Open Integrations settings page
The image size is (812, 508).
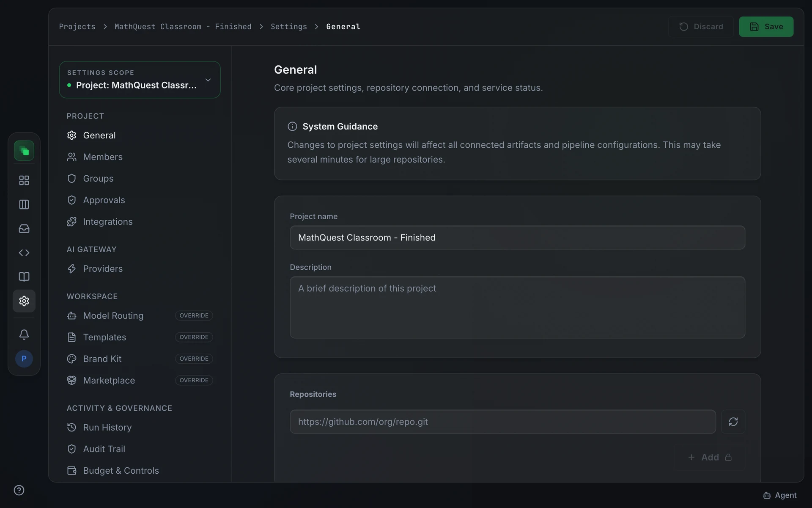click(x=140, y=222)
